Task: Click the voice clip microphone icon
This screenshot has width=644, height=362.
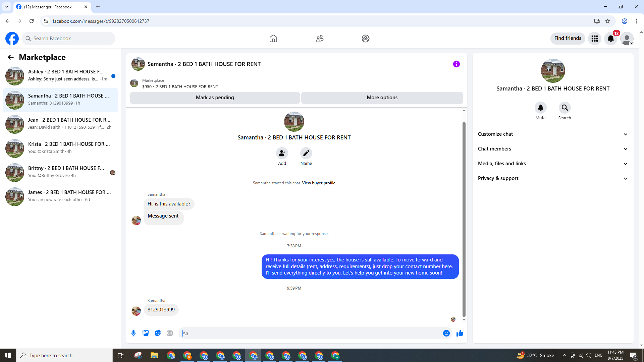Action: point(133,333)
